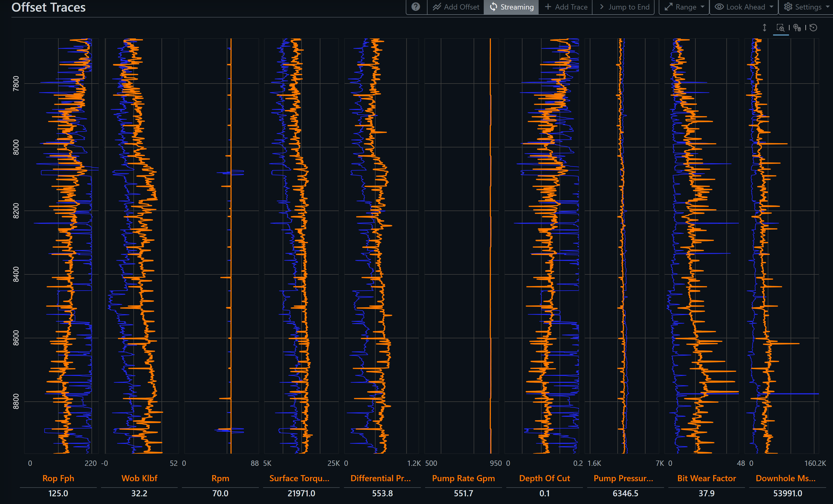Select the Depth Of Cut label
The width and height of the screenshot is (833, 504).
tap(545, 478)
